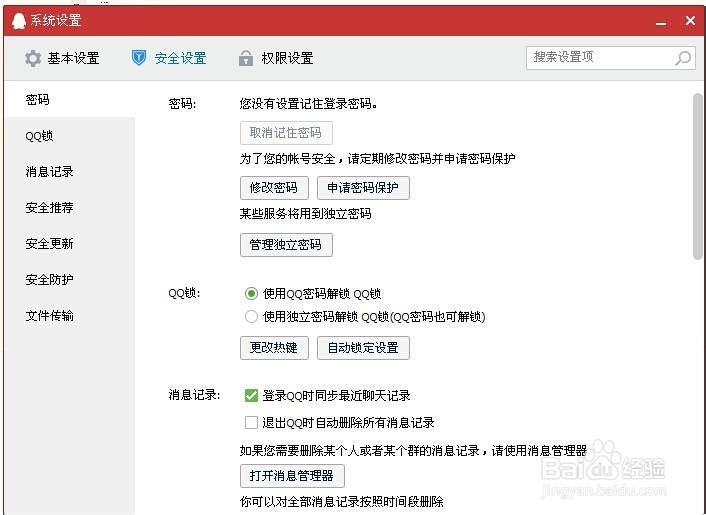
Task: Click the 更改热键 button
Action: 274,348
